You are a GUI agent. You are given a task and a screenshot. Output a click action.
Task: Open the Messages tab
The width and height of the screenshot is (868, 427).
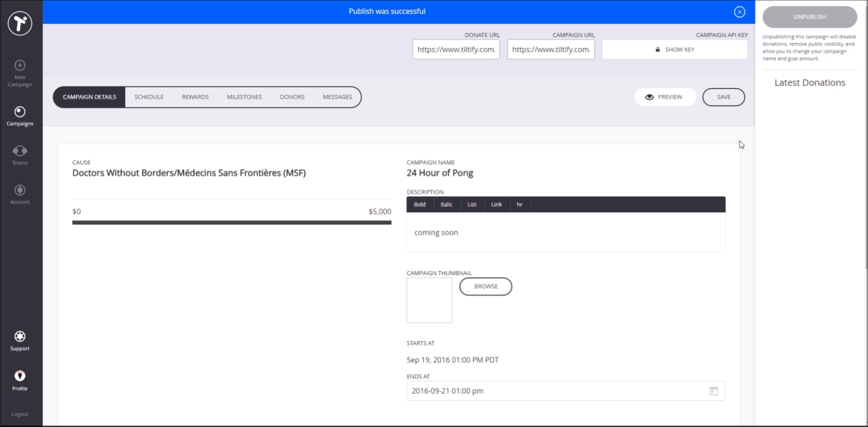pyautogui.click(x=338, y=97)
